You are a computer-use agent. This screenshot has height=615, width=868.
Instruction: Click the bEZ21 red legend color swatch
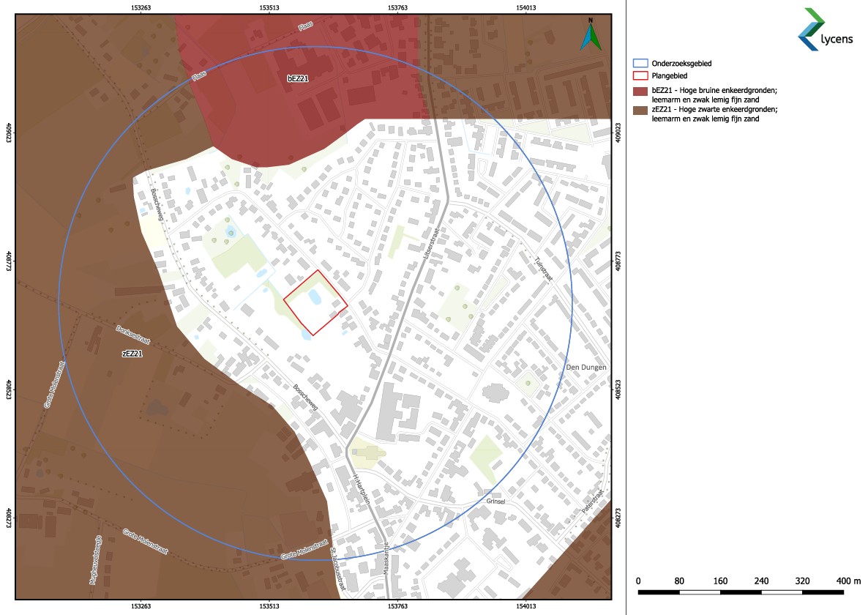(640, 92)
